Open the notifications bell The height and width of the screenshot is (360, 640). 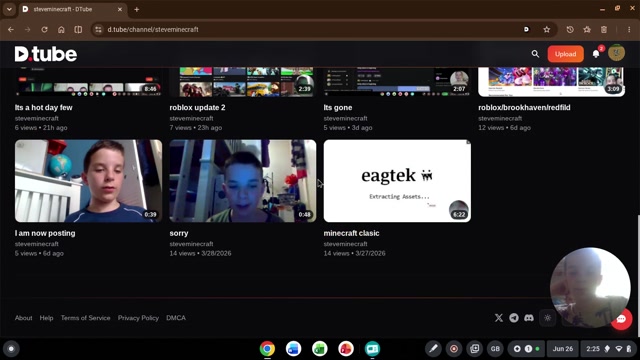(596, 54)
